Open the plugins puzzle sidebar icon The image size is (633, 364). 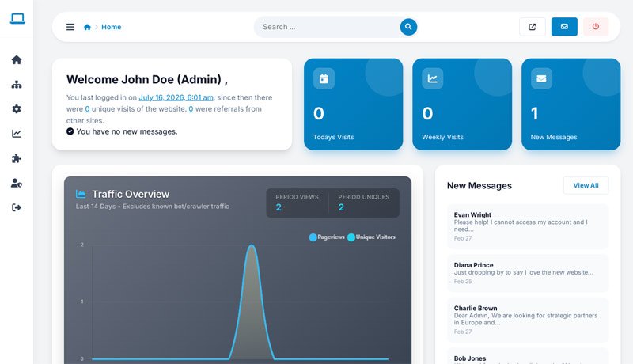tap(17, 158)
